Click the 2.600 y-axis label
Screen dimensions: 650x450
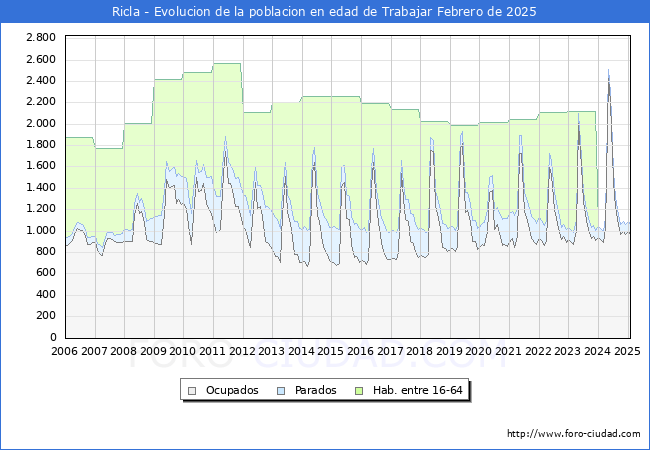[41, 59]
